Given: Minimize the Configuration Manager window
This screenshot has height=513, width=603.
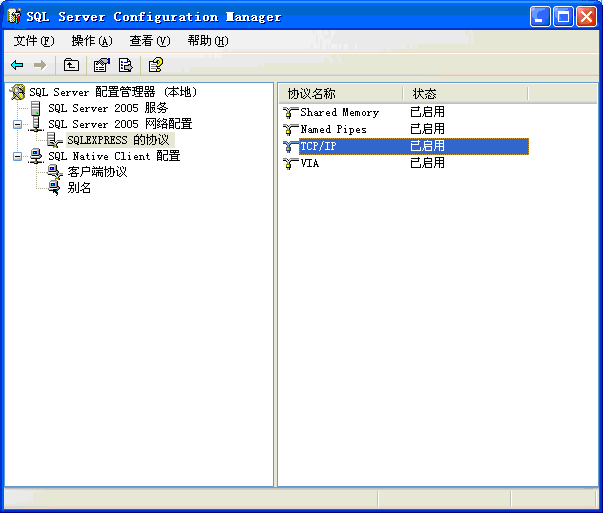Looking at the screenshot, I should 540,17.
